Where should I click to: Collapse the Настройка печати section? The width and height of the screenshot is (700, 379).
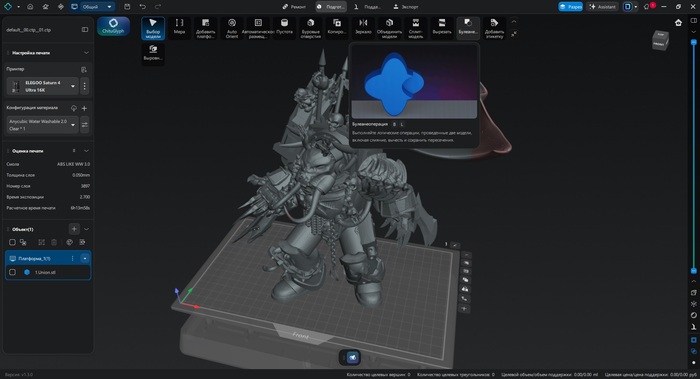pyautogui.click(x=86, y=53)
